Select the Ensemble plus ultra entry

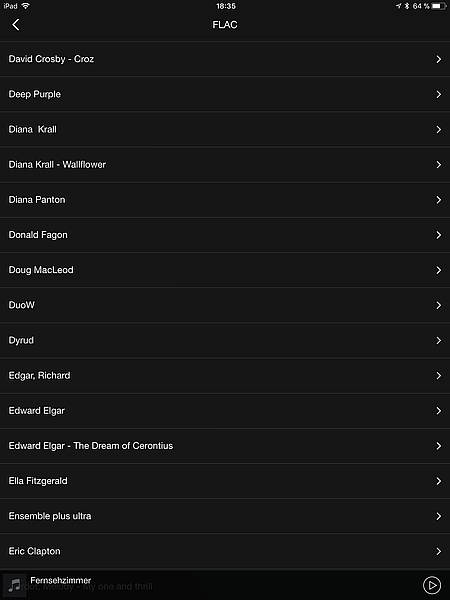[225, 516]
